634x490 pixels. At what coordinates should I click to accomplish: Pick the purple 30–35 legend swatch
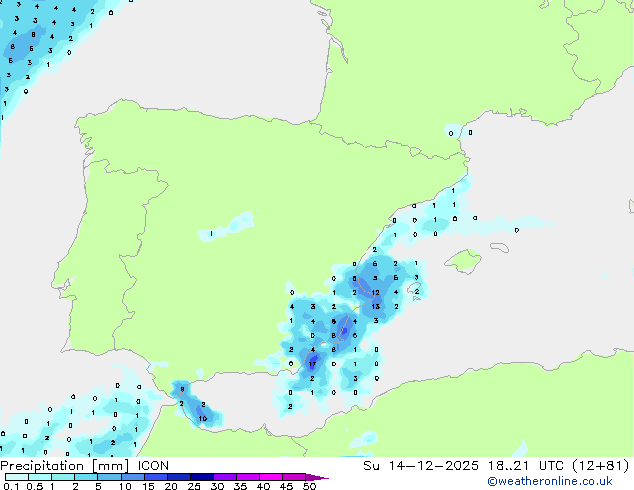click(225, 477)
